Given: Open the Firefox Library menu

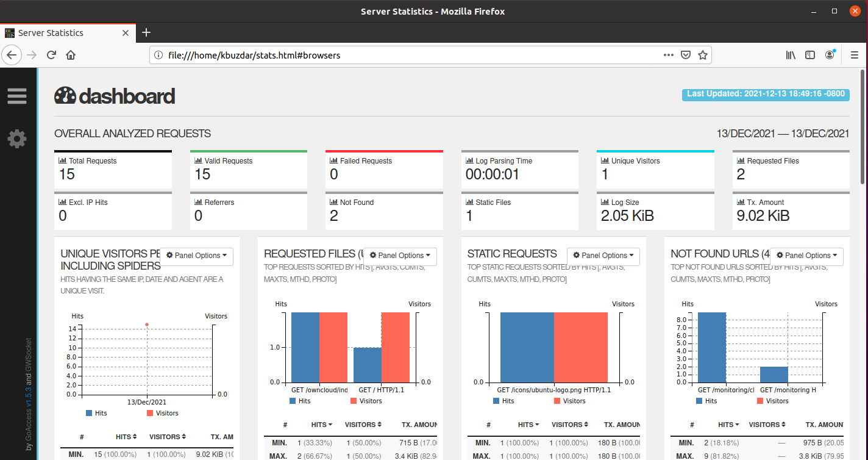Looking at the screenshot, I should coord(791,55).
